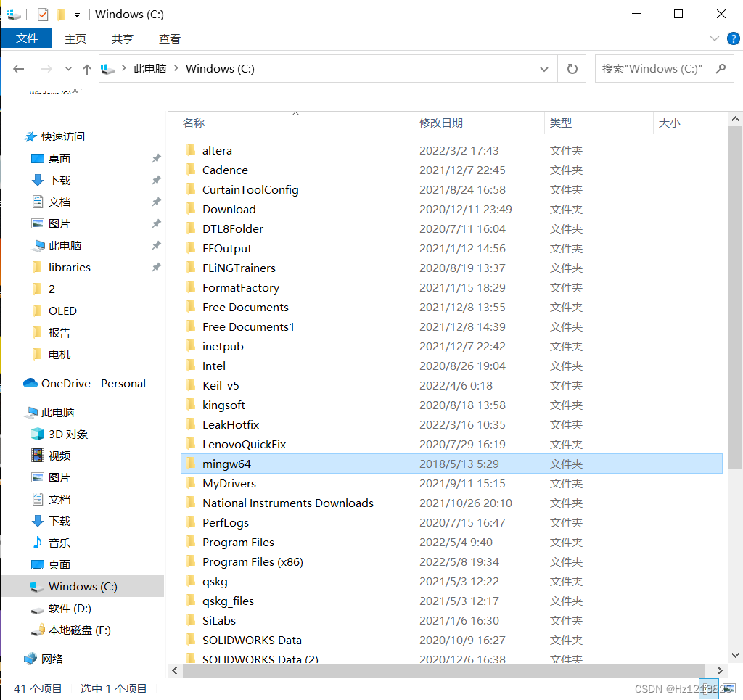The width and height of the screenshot is (743, 700).
Task: Click the inetpub folder name
Action: pos(223,347)
